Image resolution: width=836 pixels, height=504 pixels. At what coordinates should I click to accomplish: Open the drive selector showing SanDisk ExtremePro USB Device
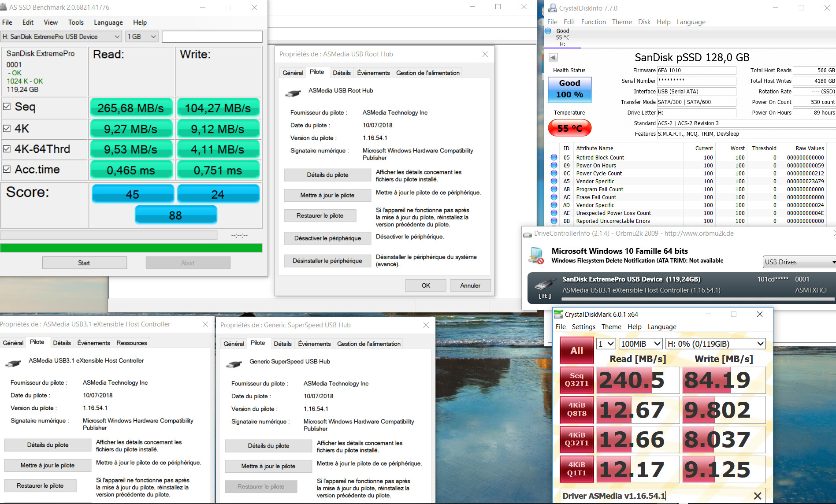61,37
